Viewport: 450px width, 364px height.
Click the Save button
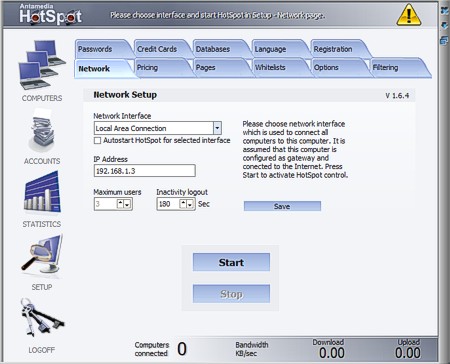point(282,206)
